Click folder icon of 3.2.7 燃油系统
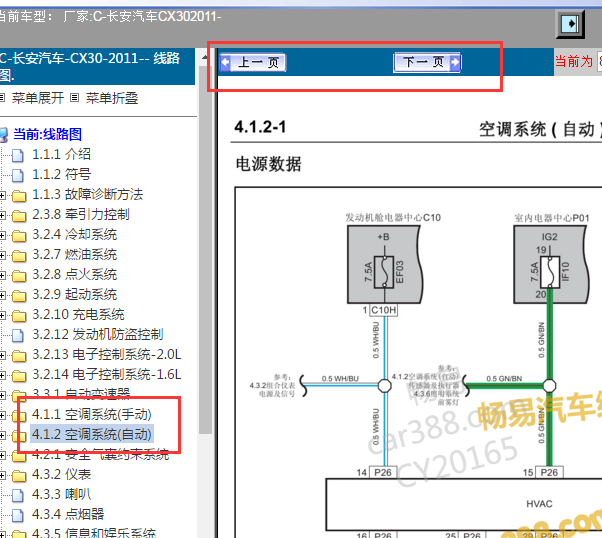Viewport: 602px width, 538px height. pos(19,255)
